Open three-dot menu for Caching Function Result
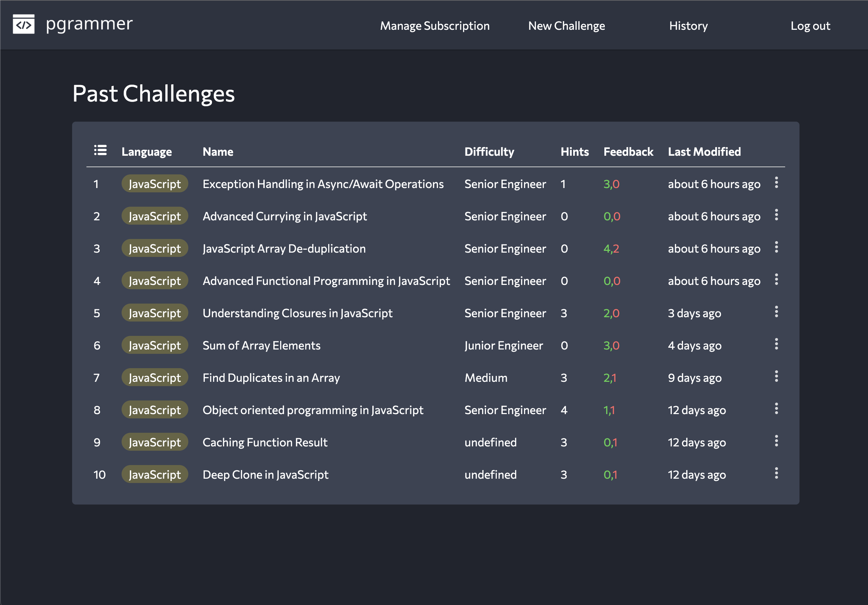This screenshot has width=868, height=605. coord(776,441)
